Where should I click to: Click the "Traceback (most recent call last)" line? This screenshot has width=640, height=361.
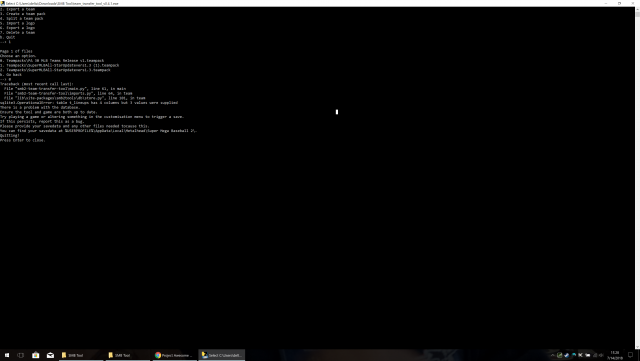[37, 84]
